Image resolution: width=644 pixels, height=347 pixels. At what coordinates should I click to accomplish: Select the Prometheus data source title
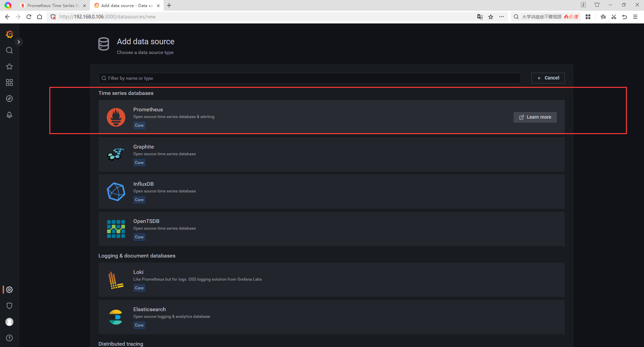148,110
